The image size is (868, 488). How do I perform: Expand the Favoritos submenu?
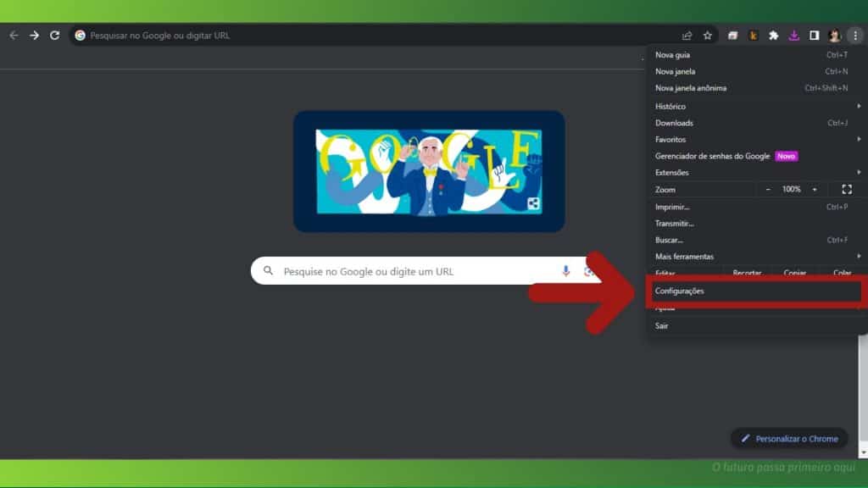(756, 140)
